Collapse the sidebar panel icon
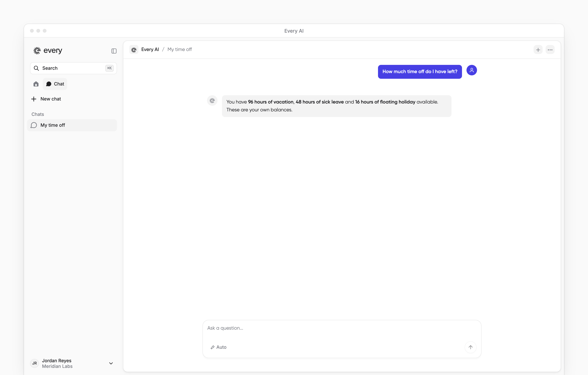The width and height of the screenshot is (588, 375). [114, 51]
